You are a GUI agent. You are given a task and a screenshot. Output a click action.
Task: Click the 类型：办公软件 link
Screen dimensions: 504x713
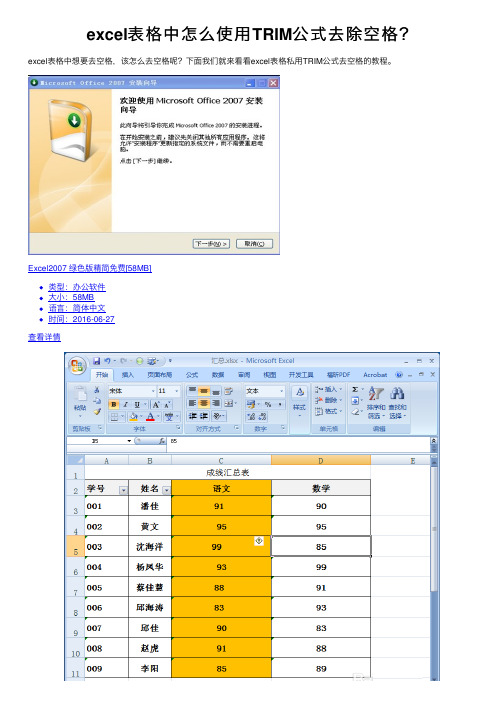click(77, 287)
